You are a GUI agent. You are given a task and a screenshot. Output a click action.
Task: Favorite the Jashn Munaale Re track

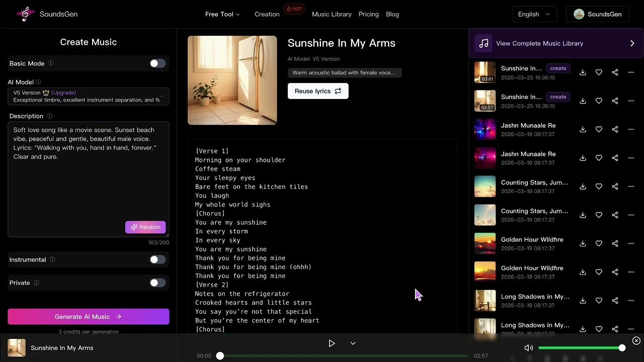tap(599, 129)
